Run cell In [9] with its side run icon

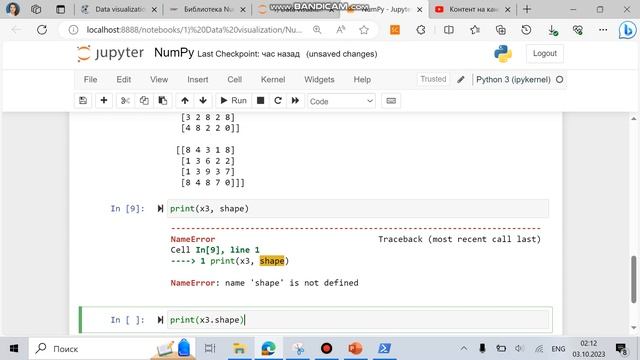tap(160, 209)
